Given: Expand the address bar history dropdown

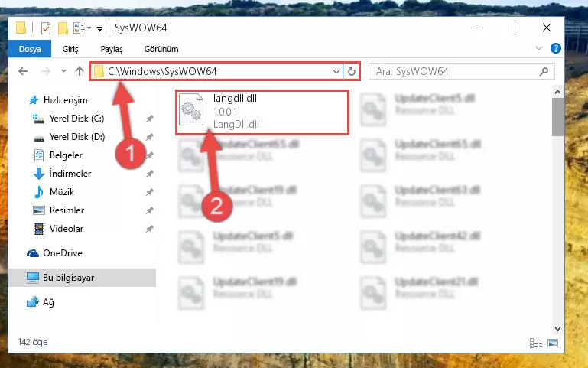Looking at the screenshot, I should (x=336, y=71).
